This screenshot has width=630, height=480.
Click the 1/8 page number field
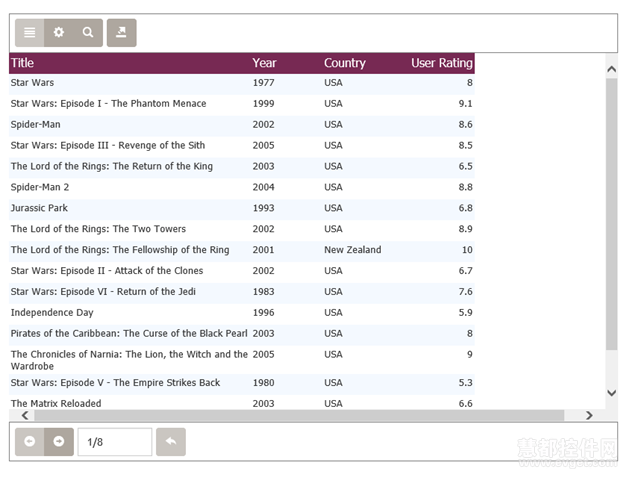[115, 442]
